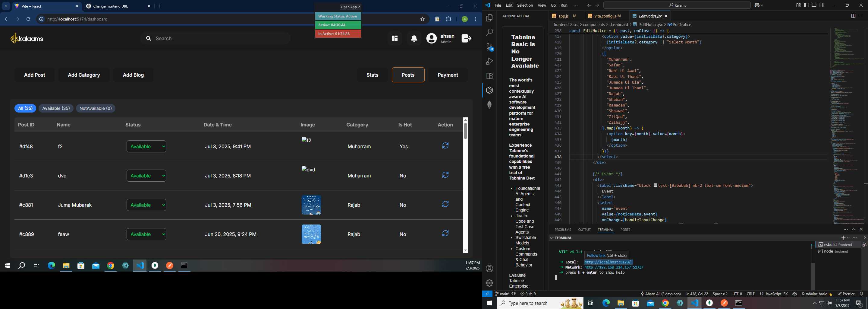Reload the localhost dashboard page
This screenshot has height=309, width=868.
click(x=29, y=19)
